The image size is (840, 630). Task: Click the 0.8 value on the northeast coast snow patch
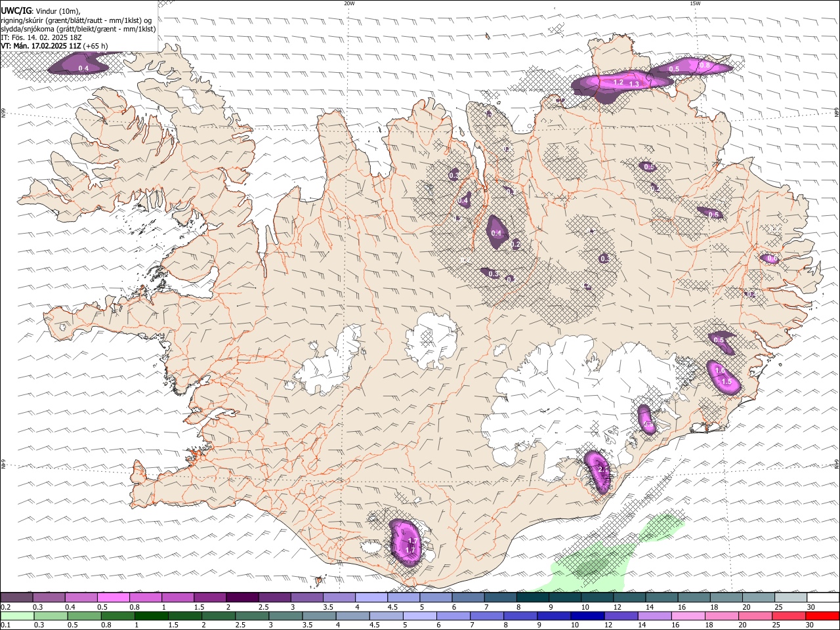point(705,65)
